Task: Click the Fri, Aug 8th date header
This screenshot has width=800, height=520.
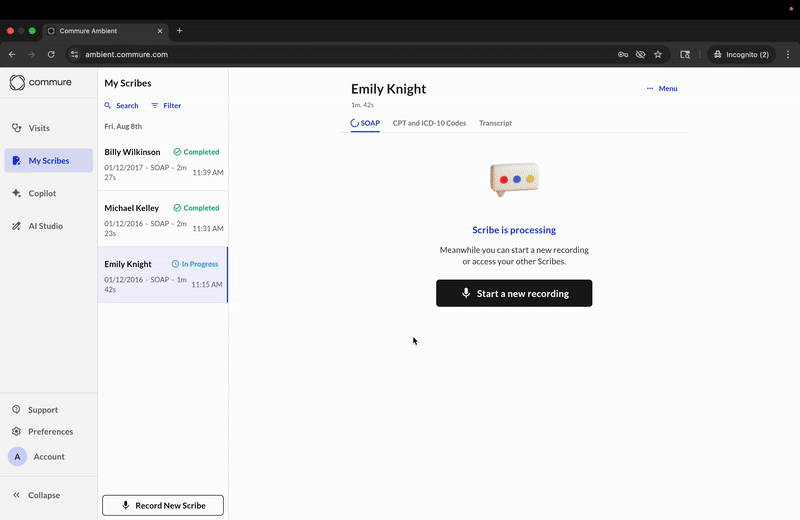Action: [123, 127]
